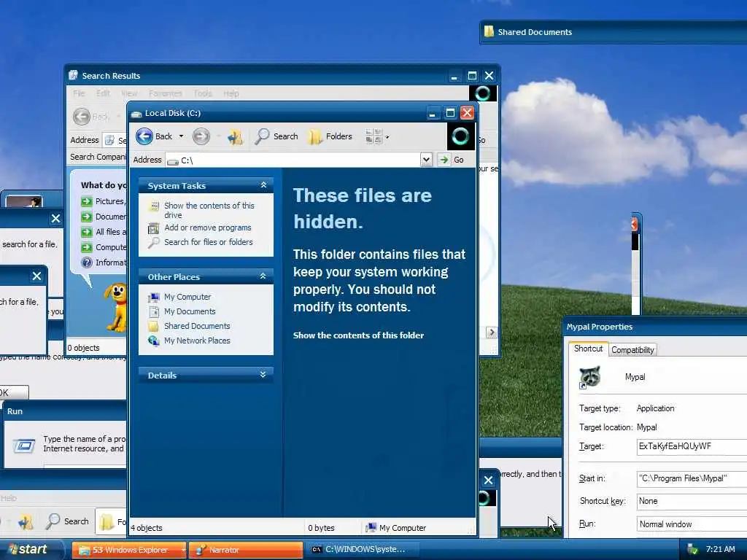The image size is (747, 560).
Task: Expand the Details panel
Action: point(263,375)
